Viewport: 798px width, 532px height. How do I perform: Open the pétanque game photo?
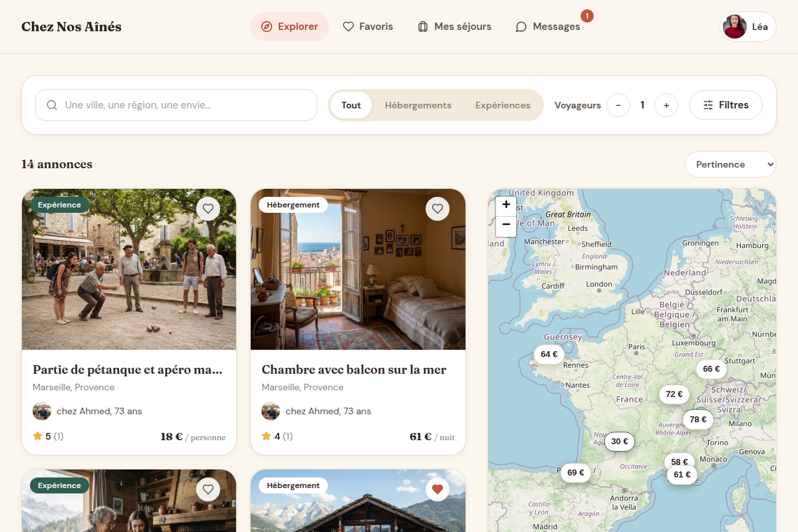[129, 269]
